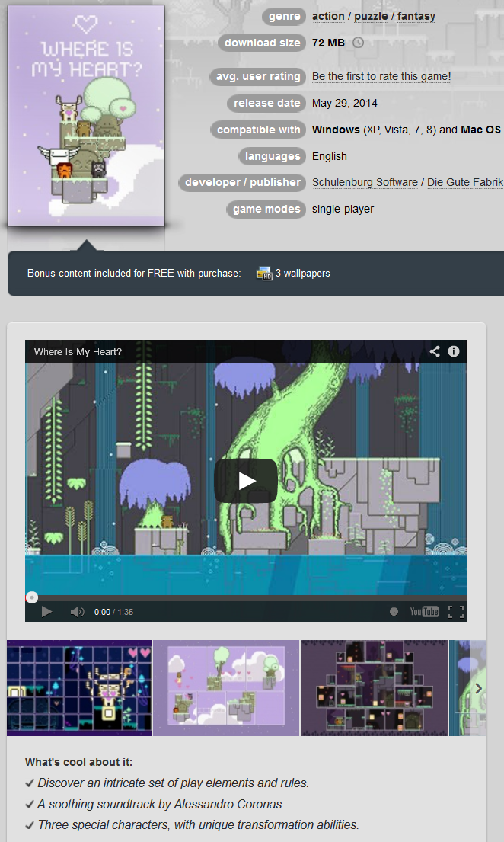Image resolution: width=504 pixels, height=842 pixels.
Task: Open the second screenshot with purple clouds
Action: 226,688
